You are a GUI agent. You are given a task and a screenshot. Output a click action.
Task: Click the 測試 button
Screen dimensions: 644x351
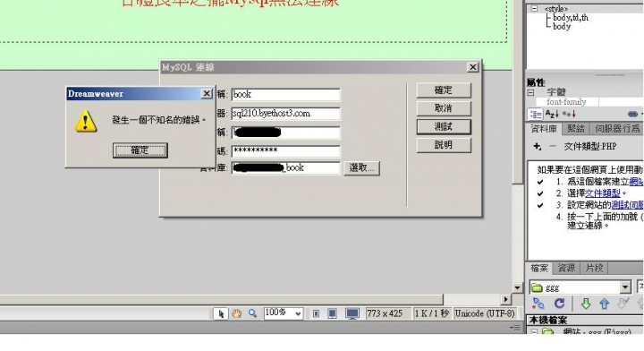(444, 126)
